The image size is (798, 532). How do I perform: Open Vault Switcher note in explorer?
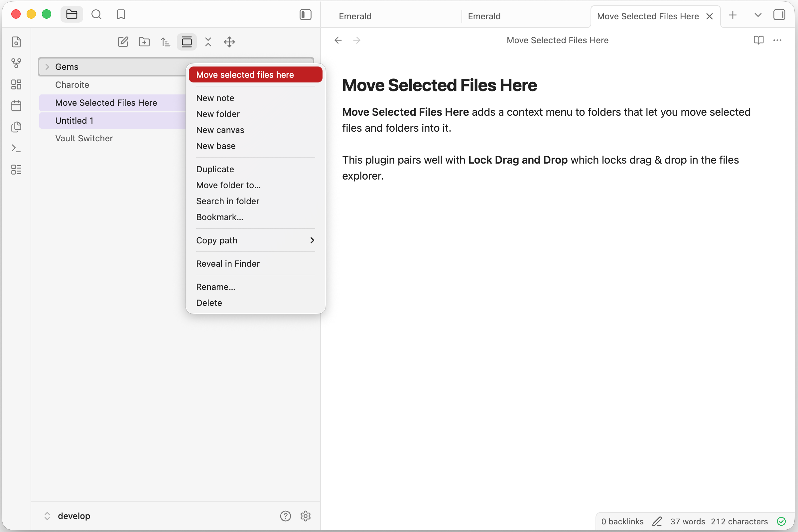tap(112, 138)
